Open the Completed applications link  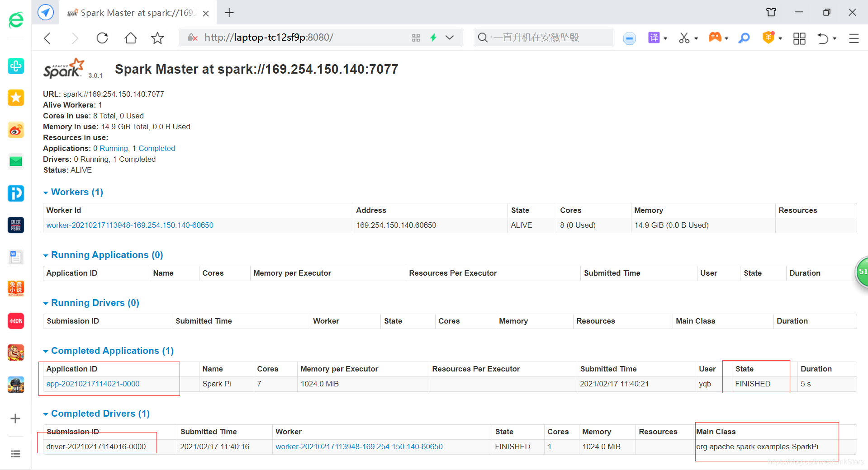[x=157, y=148]
